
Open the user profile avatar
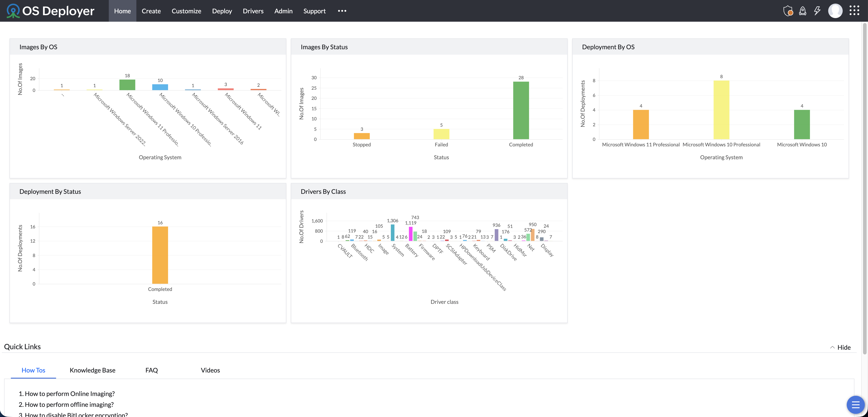pyautogui.click(x=835, y=11)
